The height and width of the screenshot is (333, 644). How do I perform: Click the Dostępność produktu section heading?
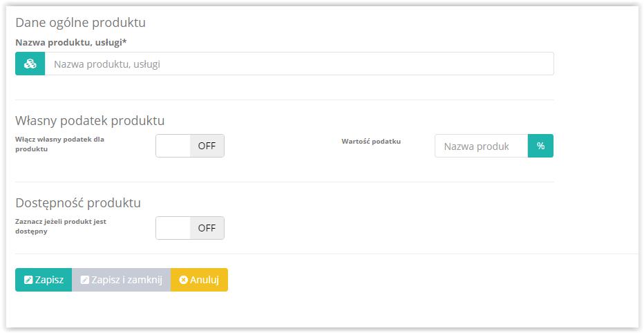coord(78,203)
